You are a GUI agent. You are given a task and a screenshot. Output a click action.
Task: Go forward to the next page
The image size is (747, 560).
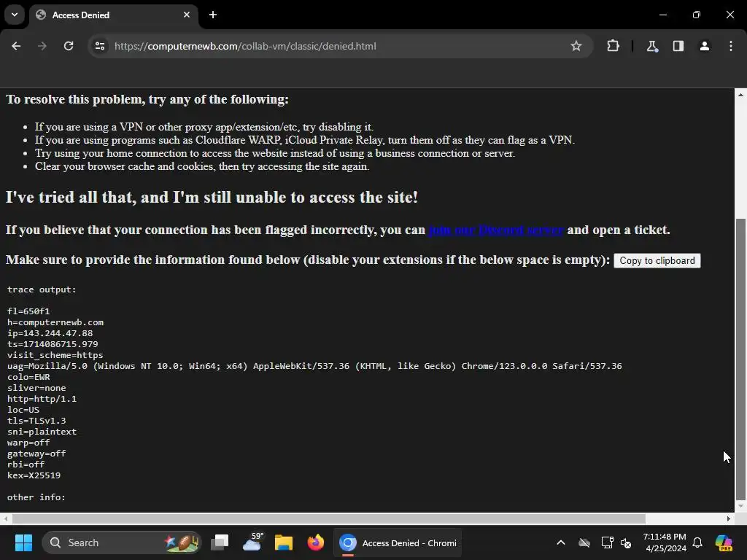42,46
